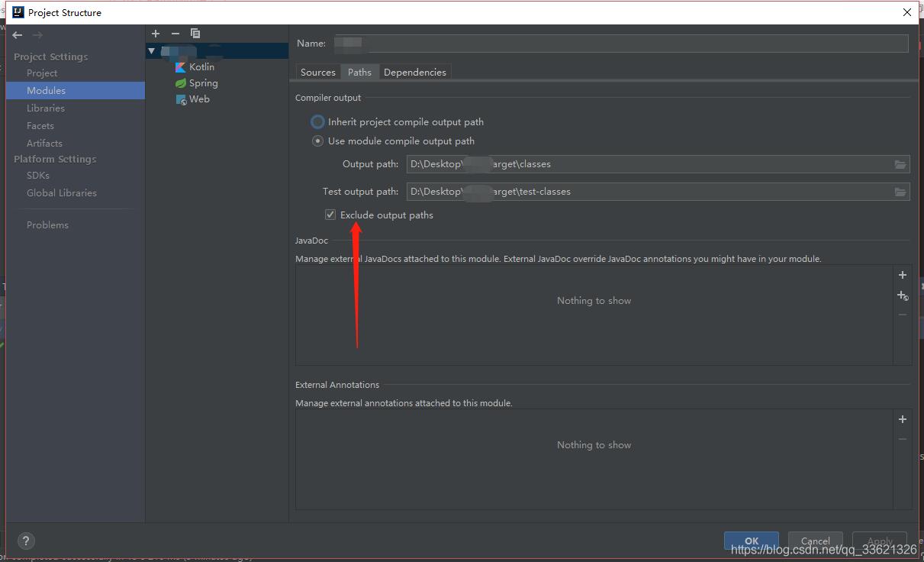Remove the selected module with the minus icon

(175, 34)
